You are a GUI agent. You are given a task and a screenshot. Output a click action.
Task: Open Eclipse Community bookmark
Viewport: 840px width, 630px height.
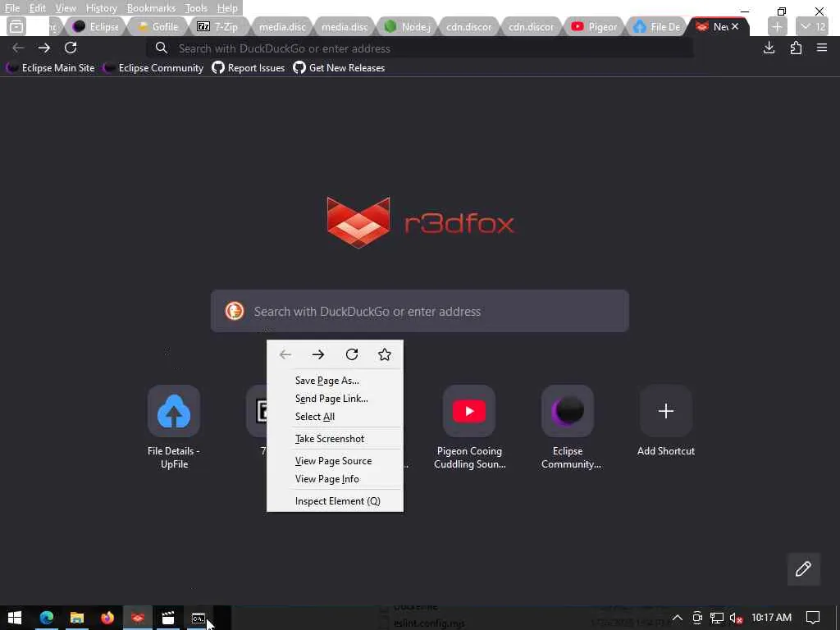(x=153, y=68)
